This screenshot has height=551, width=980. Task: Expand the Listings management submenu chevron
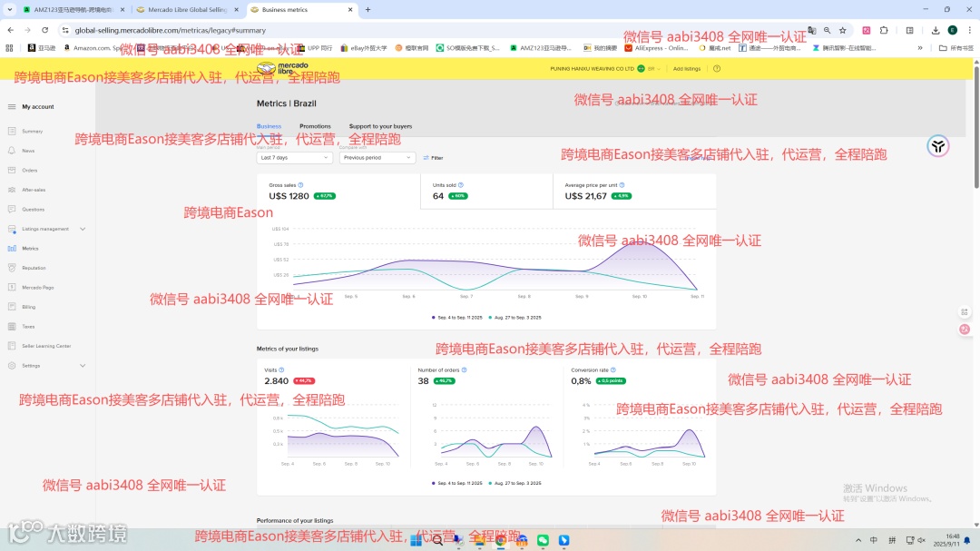point(83,229)
